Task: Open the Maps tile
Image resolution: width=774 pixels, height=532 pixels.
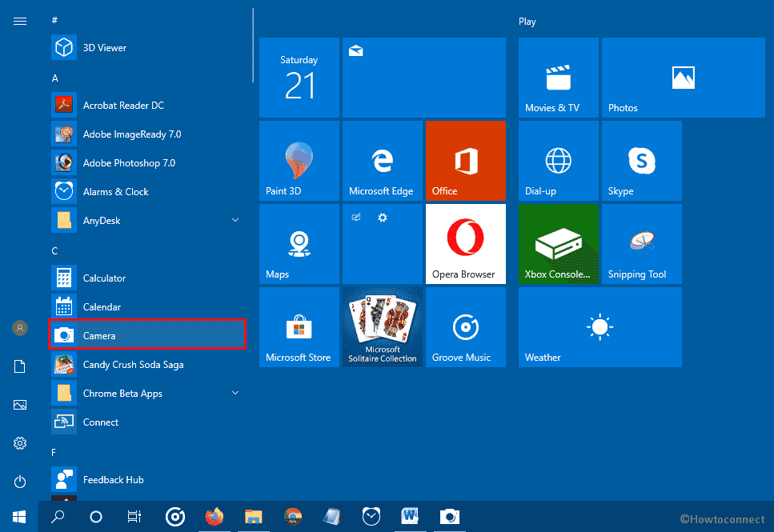Action: click(299, 244)
